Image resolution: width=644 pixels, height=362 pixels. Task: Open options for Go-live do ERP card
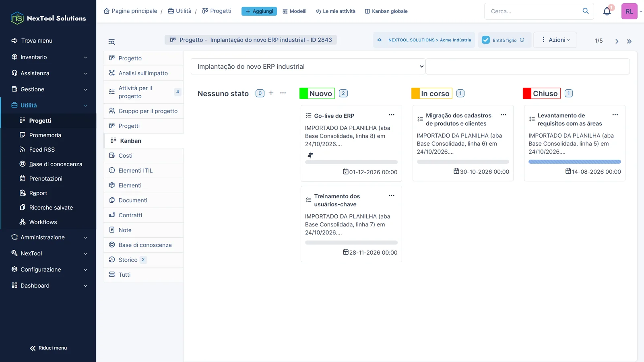pyautogui.click(x=391, y=115)
